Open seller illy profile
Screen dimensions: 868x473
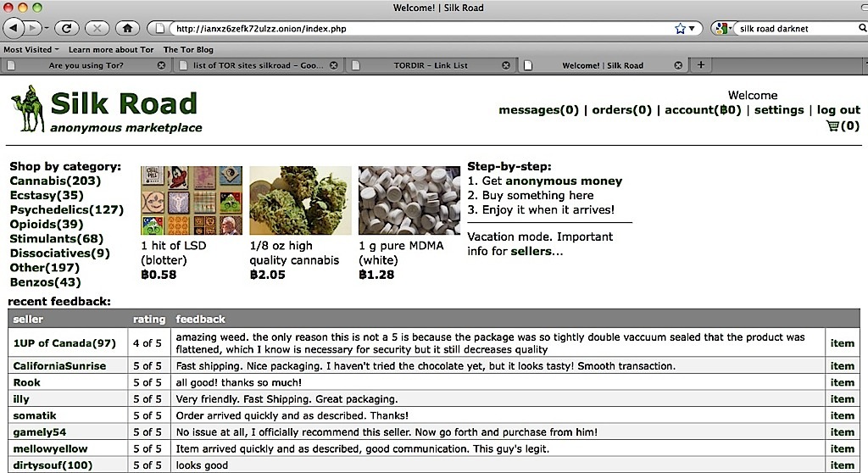pos(21,399)
